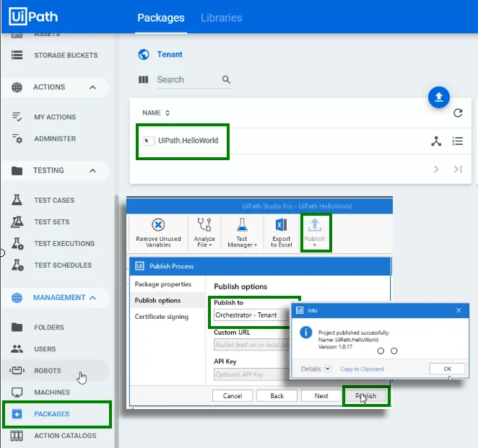Open Folders management page

(x=49, y=328)
